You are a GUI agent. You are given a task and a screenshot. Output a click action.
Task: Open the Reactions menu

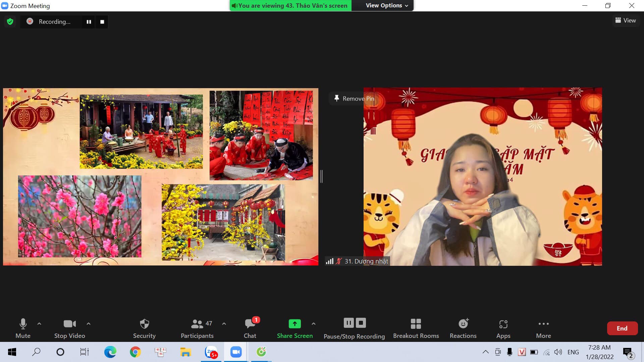463,328
